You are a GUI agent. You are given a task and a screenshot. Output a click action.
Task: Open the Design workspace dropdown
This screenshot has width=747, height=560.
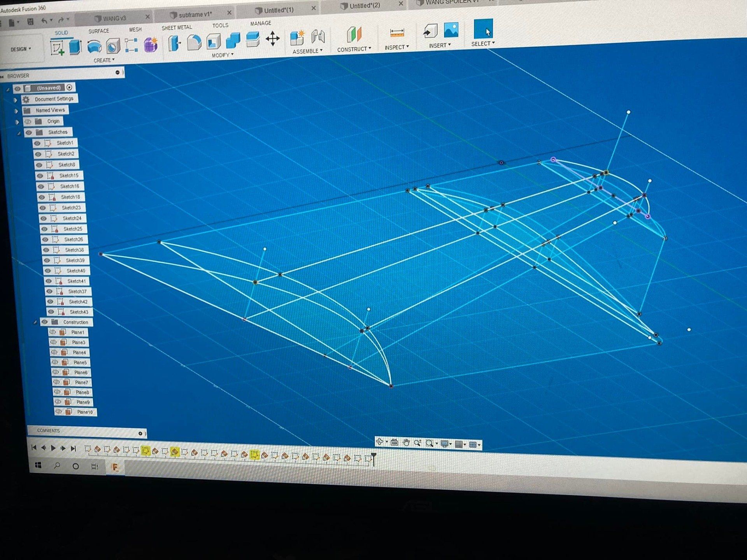click(21, 49)
